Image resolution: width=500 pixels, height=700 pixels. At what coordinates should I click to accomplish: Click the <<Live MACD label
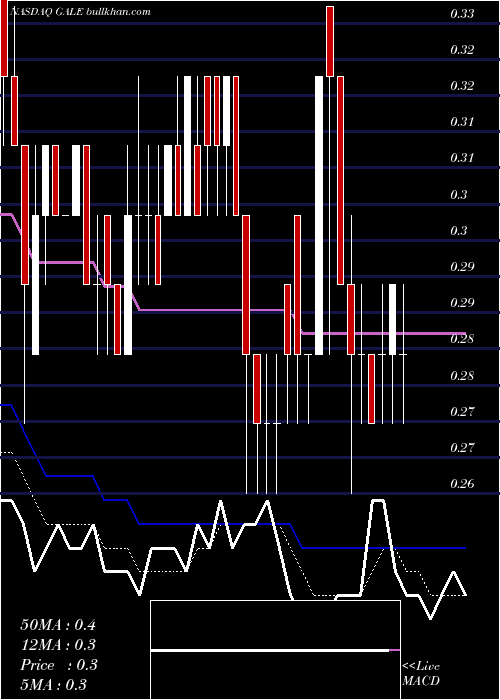tap(421, 674)
